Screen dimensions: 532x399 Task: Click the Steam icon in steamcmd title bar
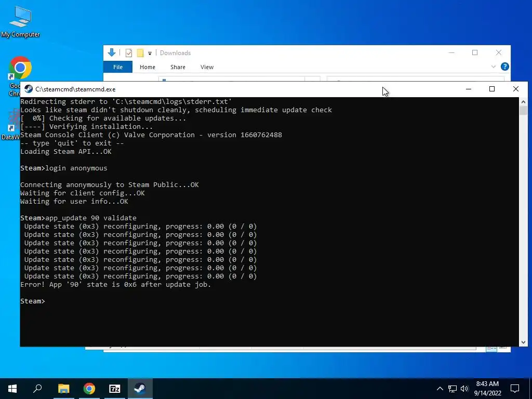click(29, 89)
